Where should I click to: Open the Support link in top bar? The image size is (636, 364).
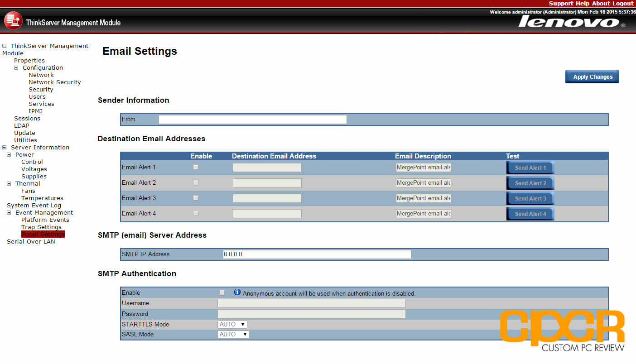[561, 4]
